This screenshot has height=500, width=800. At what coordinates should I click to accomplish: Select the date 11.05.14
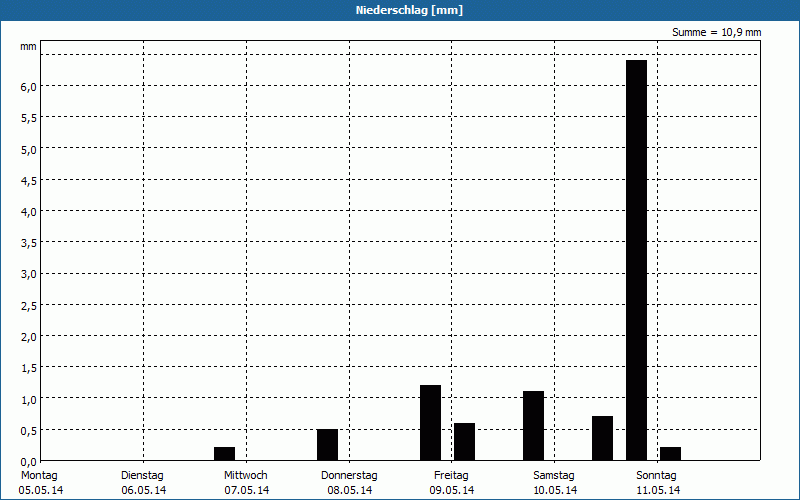(x=658, y=490)
